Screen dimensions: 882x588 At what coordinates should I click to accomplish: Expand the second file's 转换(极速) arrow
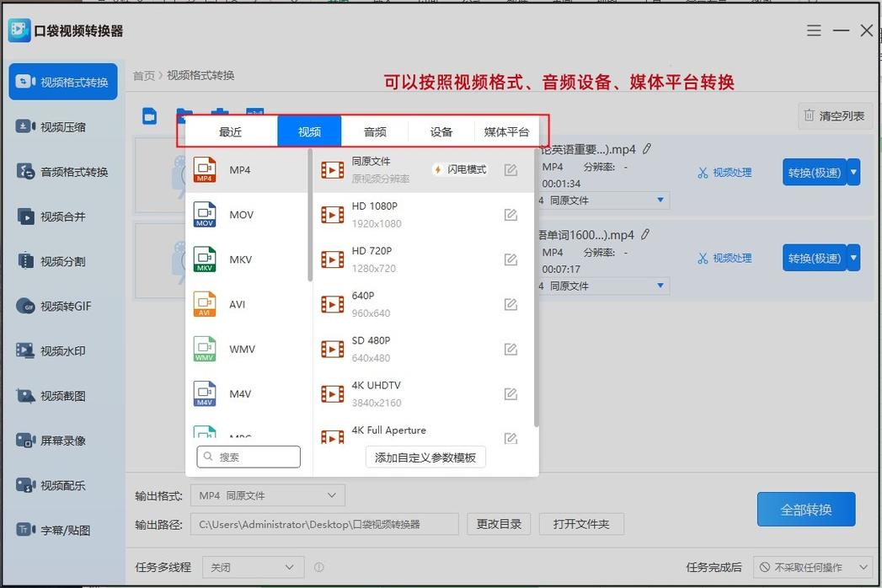tap(854, 258)
